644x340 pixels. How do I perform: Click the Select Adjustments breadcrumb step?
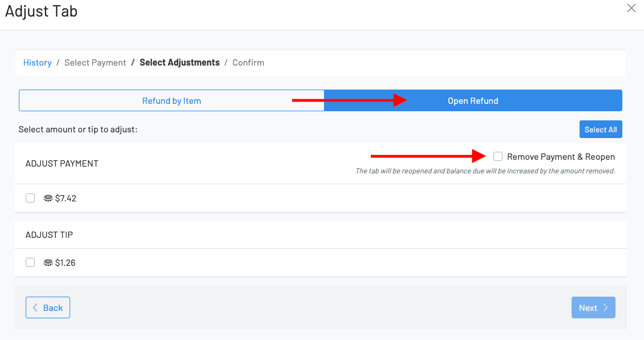[180, 62]
